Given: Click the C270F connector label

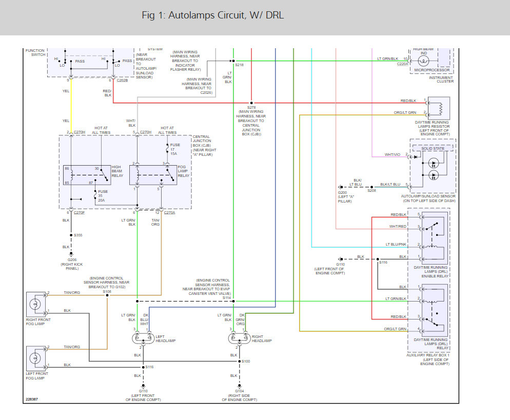Looking at the screenshot, I should point(79,213).
